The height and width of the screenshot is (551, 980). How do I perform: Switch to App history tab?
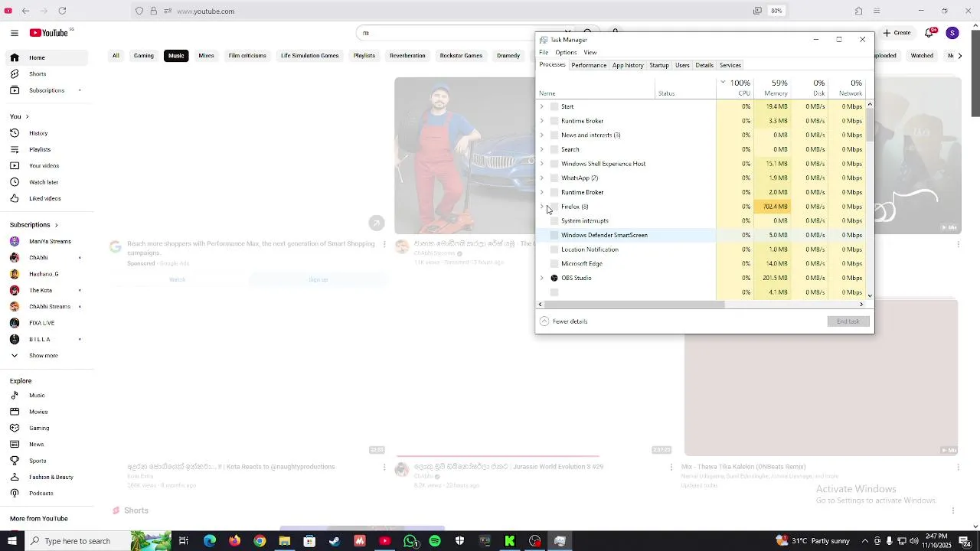click(x=628, y=65)
